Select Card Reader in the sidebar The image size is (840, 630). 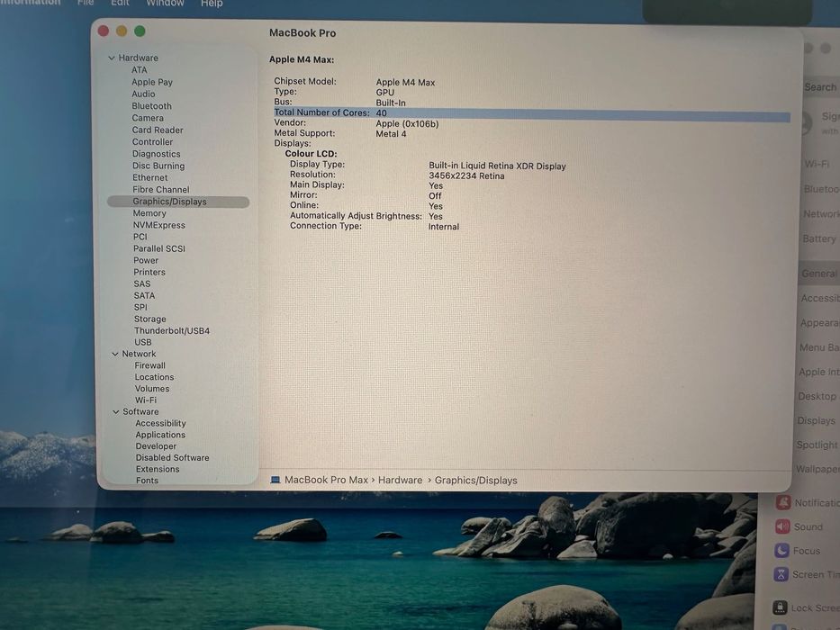tap(158, 130)
